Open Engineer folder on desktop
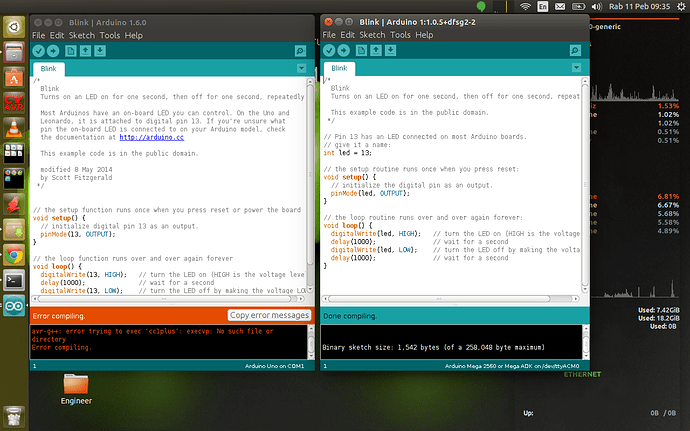Image resolution: width=690 pixels, height=431 pixels. point(76,389)
